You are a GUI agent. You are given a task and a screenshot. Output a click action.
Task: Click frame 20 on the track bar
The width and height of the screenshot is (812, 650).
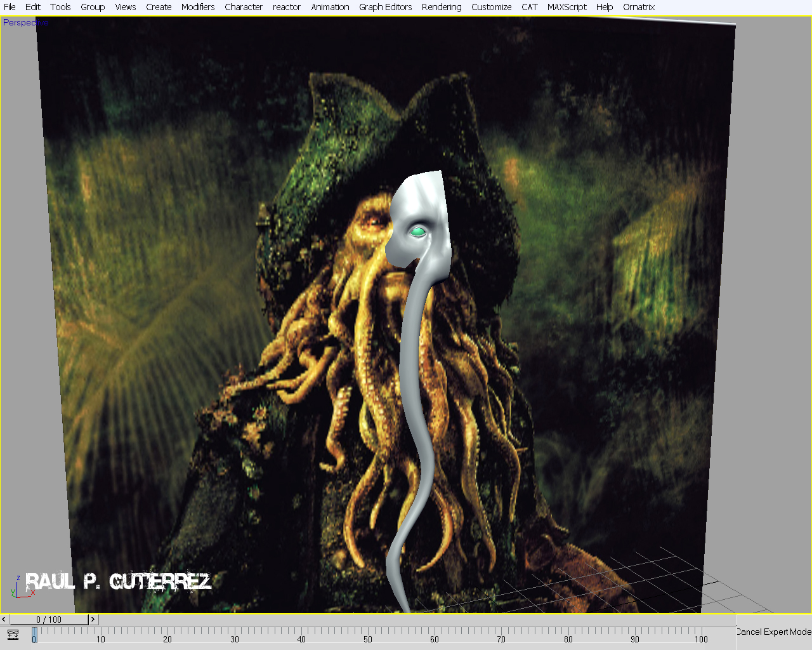pyautogui.click(x=167, y=639)
